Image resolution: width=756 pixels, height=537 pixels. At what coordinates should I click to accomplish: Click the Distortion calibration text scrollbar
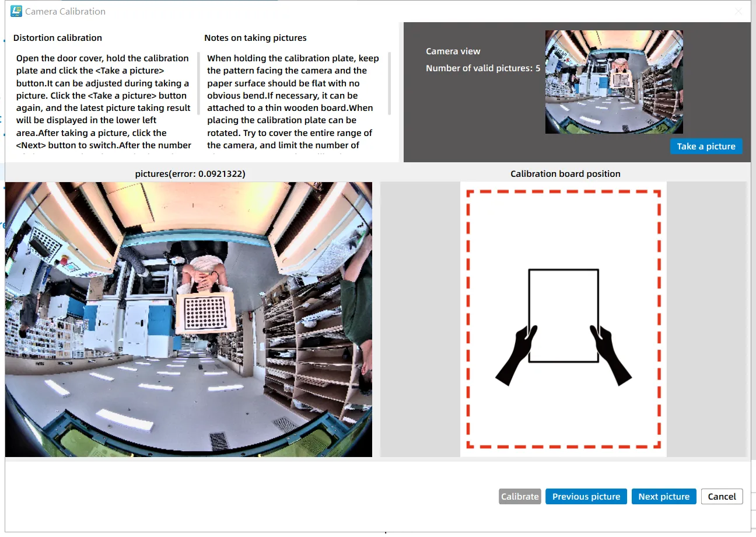pyautogui.click(x=198, y=83)
